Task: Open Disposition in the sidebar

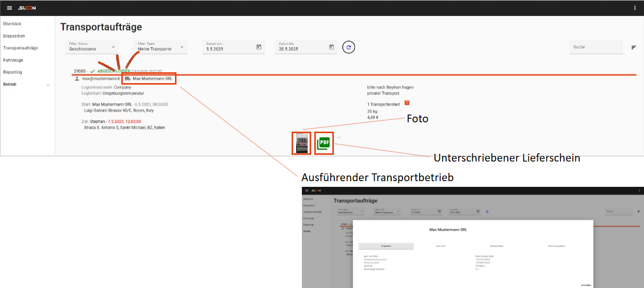Action: click(14, 36)
